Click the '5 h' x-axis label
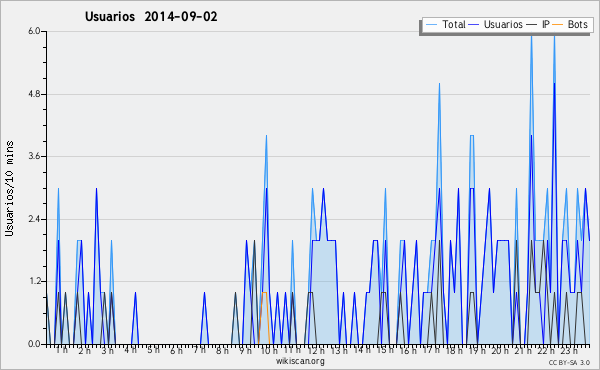The width and height of the screenshot is (600, 370). point(153,350)
